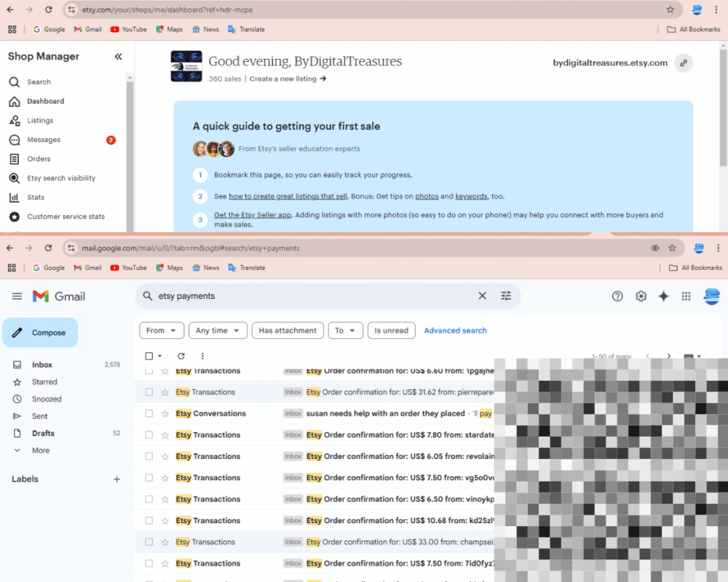728x582 pixels.
Task: Reload the Gmail page
Action: coord(48,248)
